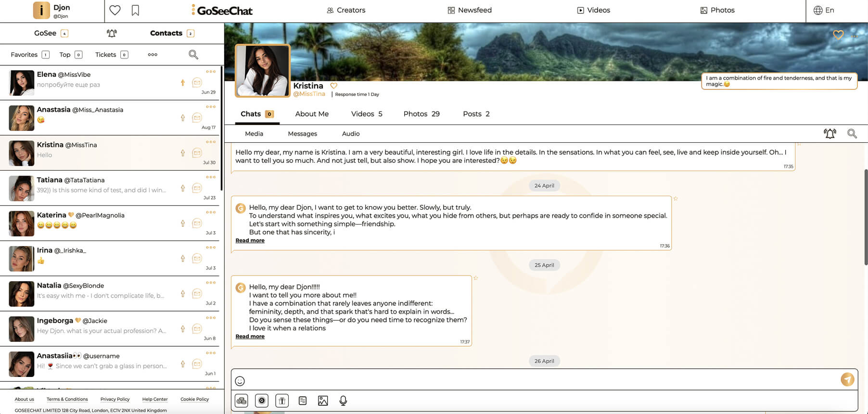Click the microphone voice message icon
This screenshot has width=868, height=414.
coord(343,401)
